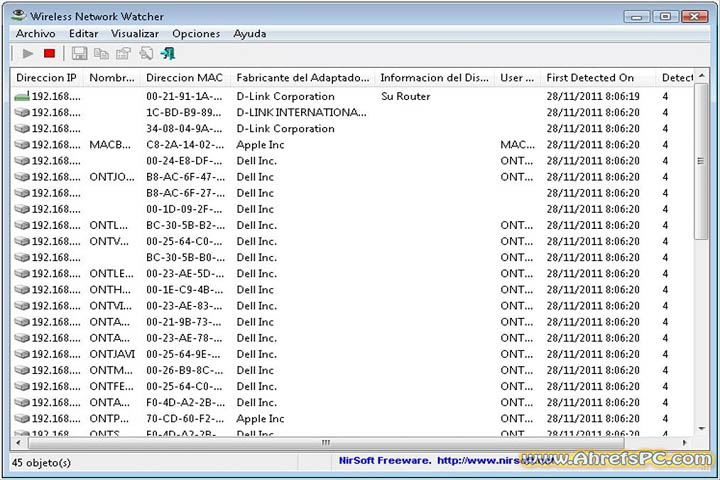Select ONTVI... device name cell

click(x=111, y=305)
